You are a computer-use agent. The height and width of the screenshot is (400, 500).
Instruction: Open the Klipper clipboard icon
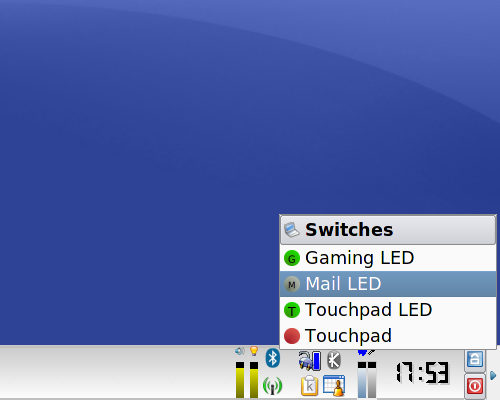pyautogui.click(x=310, y=386)
